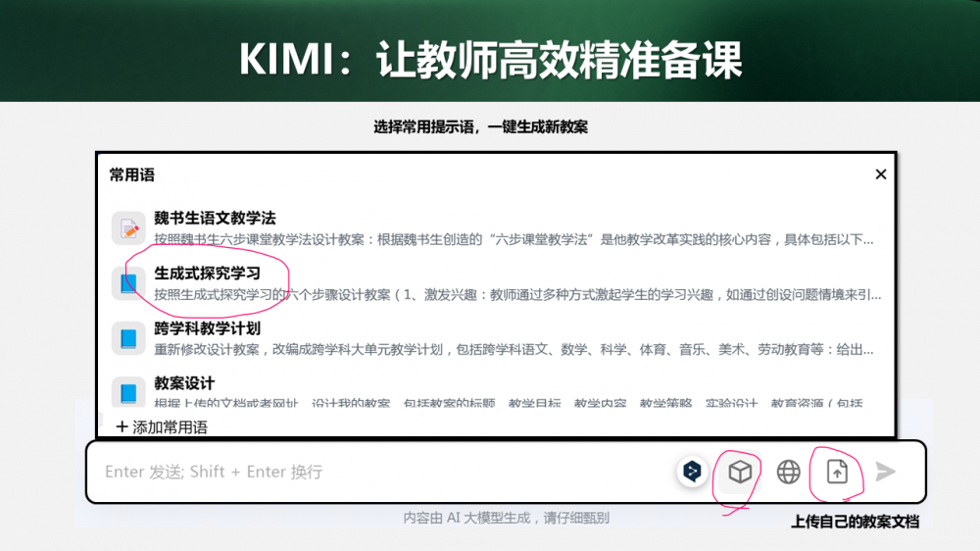Choose the 生成式探究学习 prompt title

coord(207,274)
